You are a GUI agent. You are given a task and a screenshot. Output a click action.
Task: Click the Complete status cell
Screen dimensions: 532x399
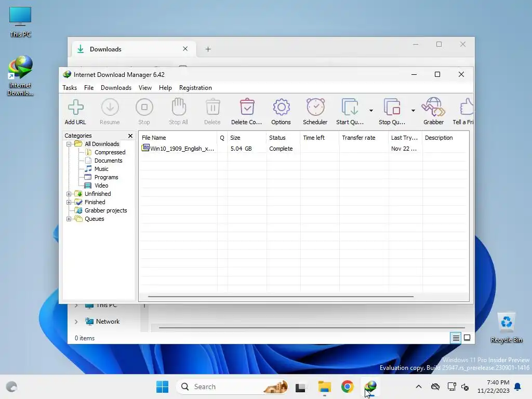[281, 149]
